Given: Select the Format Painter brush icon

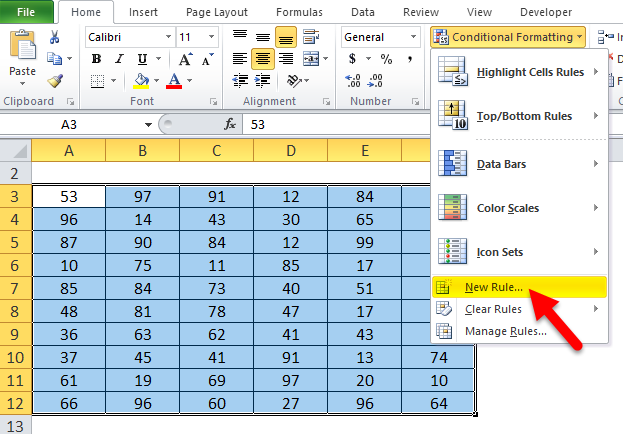Looking at the screenshot, I should [x=55, y=81].
